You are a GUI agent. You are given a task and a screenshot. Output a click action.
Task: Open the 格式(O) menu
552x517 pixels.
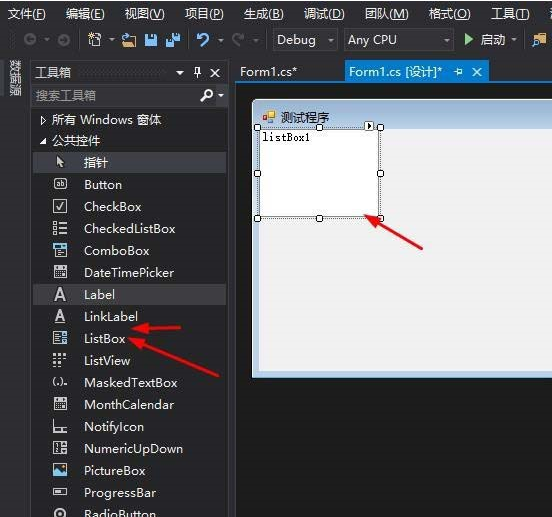450,14
